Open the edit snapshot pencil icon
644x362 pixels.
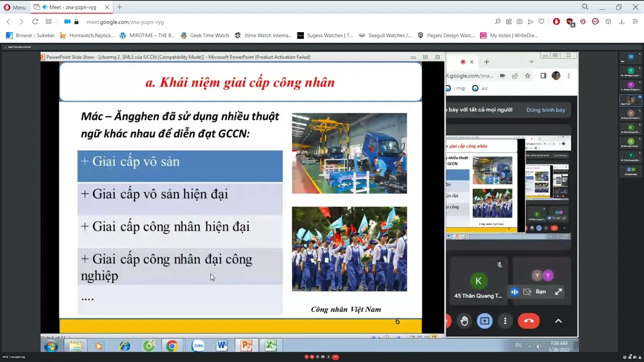point(509,22)
